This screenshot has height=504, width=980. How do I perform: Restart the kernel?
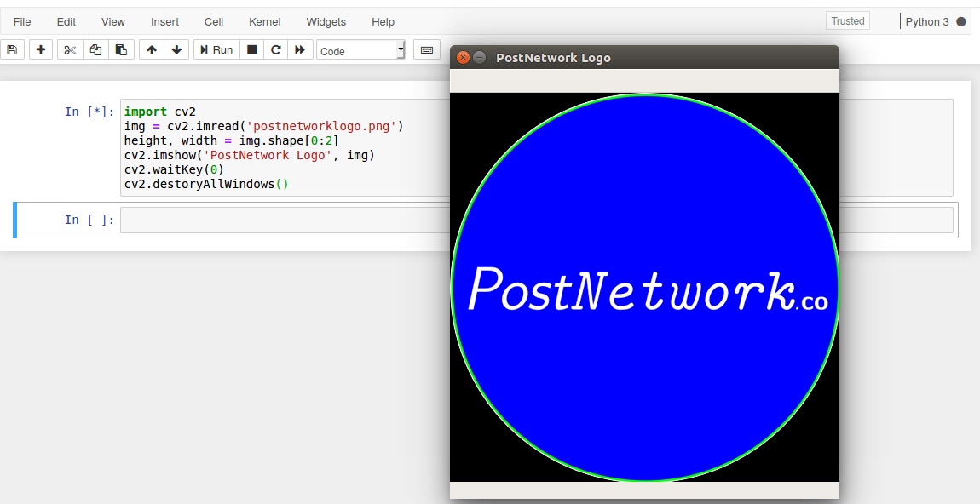[275, 49]
